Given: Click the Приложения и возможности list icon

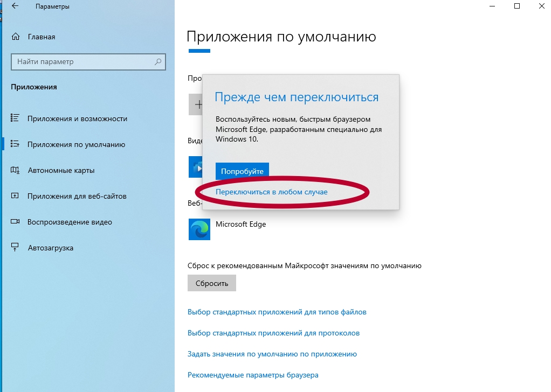Looking at the screenshot, I should [x=16, y=118].
